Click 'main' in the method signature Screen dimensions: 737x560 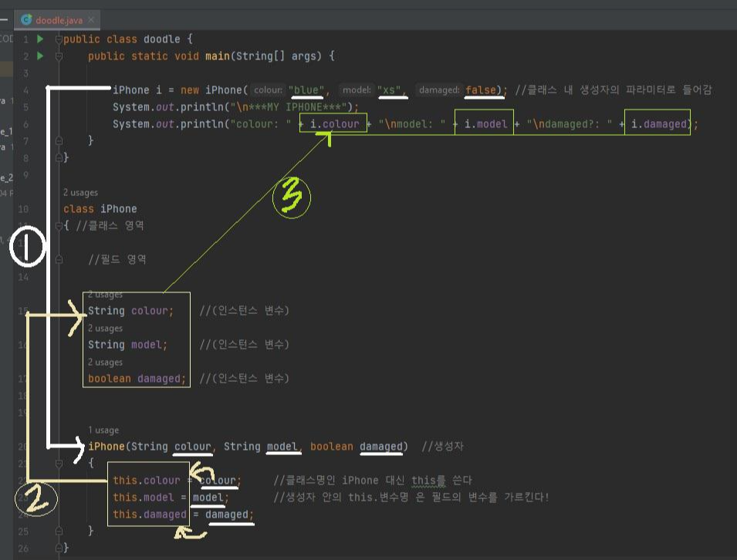217,56
